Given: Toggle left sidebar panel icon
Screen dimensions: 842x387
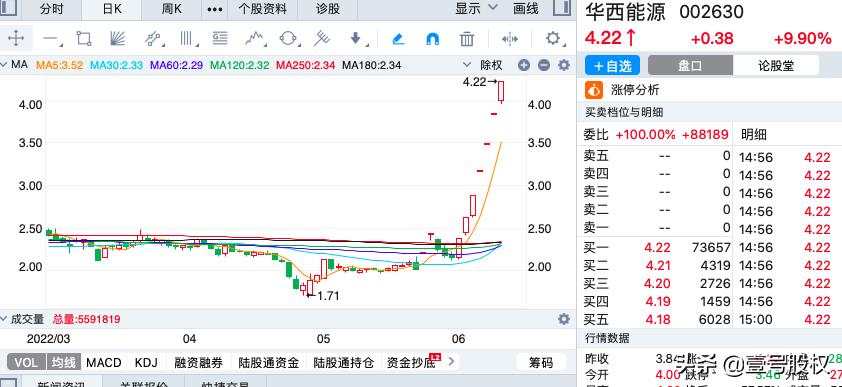Looking at the screenshot, I should click(x=9, y=9).
